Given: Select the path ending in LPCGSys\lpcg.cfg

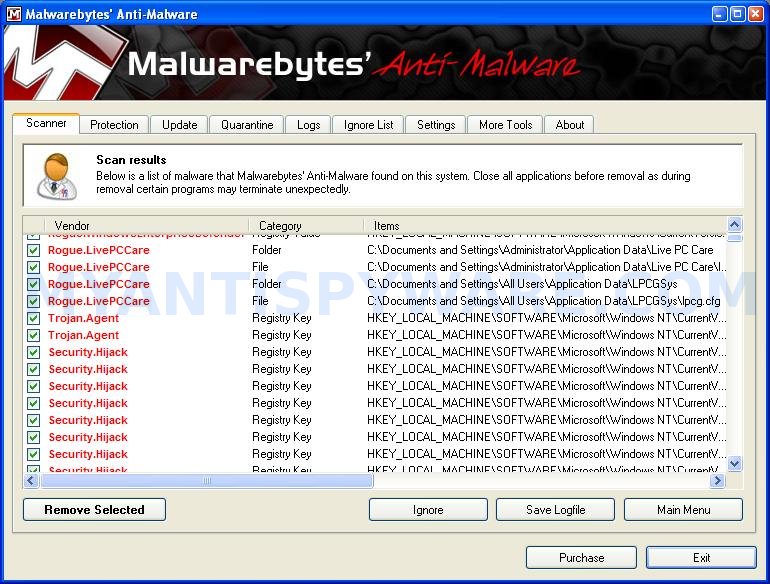Looking at the screenshot, I should coord(544,301).
